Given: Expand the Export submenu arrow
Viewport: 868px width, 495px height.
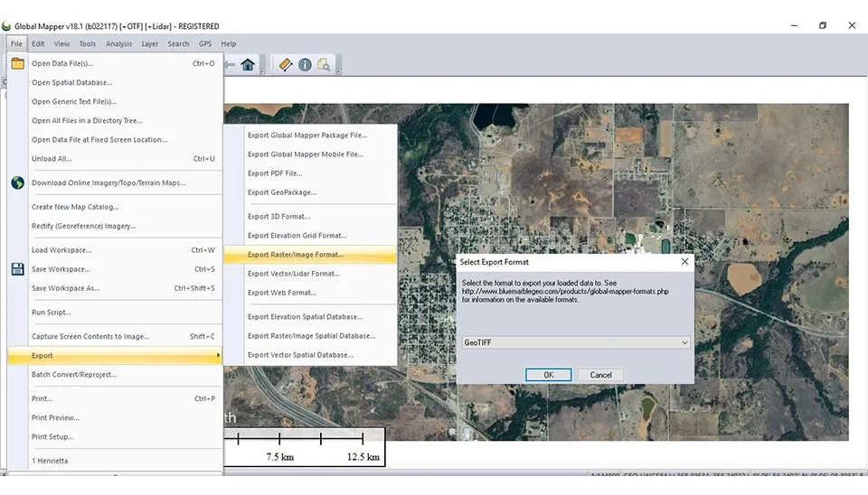Looking at the screenshot, I should tap(218, 356).
